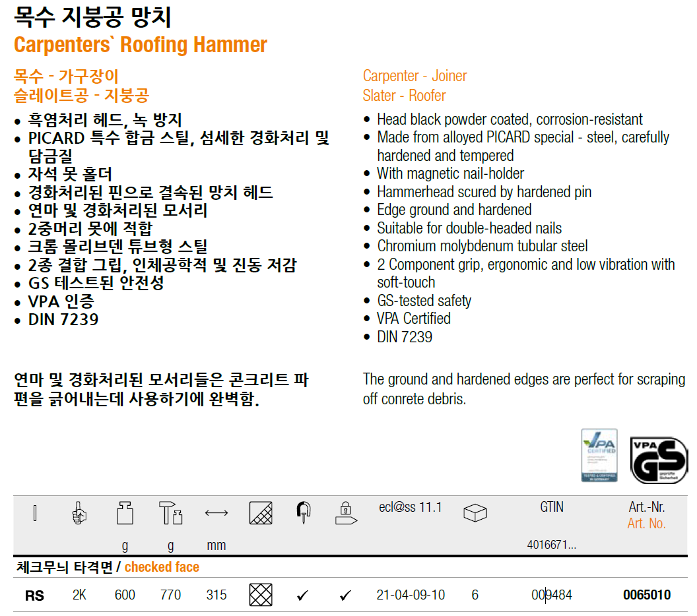The height and width of the screenshot is (616, 697).
Task: Click the GTIN column header
Action: coord(552,507)
